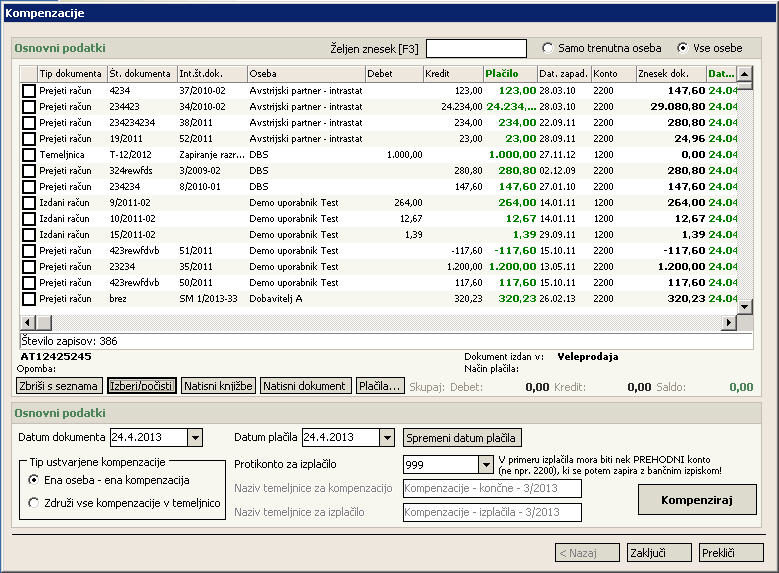The width and height of the screenshot is (779, 573).
Task: Open the Datum dokumenta date dropdown
Action: pos(195,438)
